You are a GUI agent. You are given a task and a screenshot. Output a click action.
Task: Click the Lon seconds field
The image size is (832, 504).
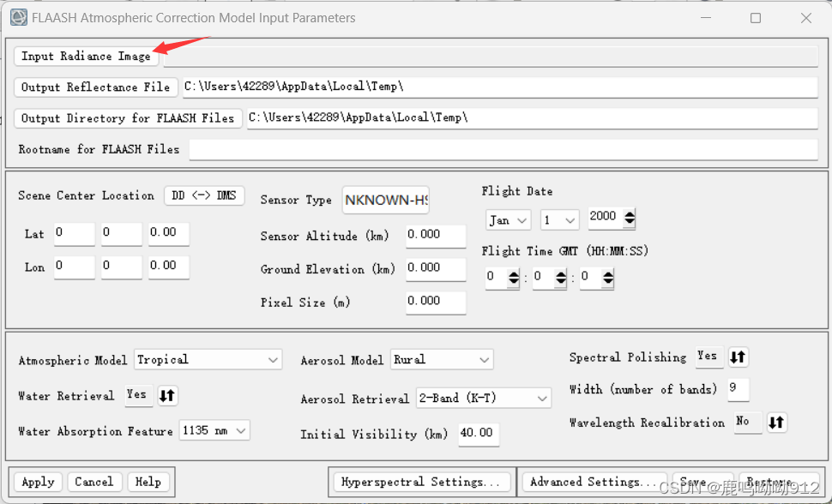168,267
